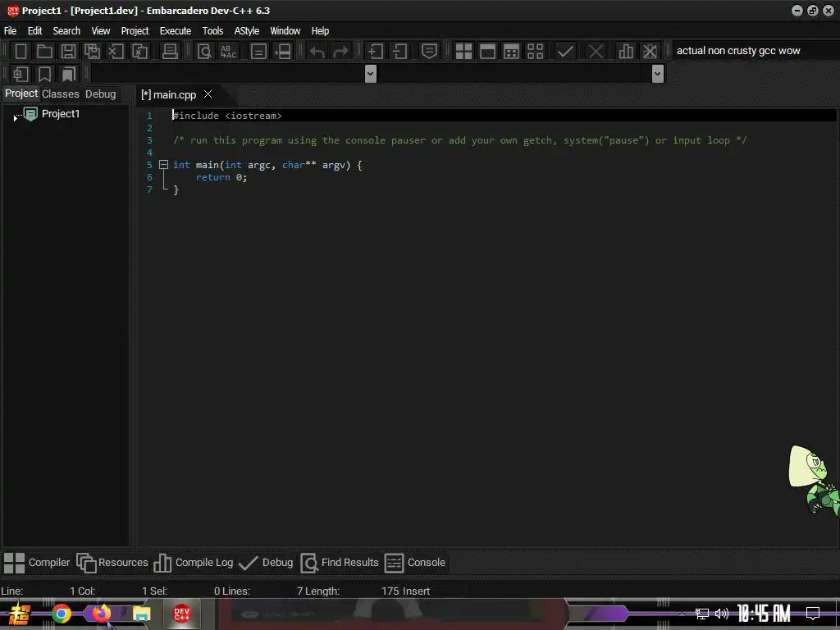Click the Open file folder icon
840x630 pixels.
point(44,52)
